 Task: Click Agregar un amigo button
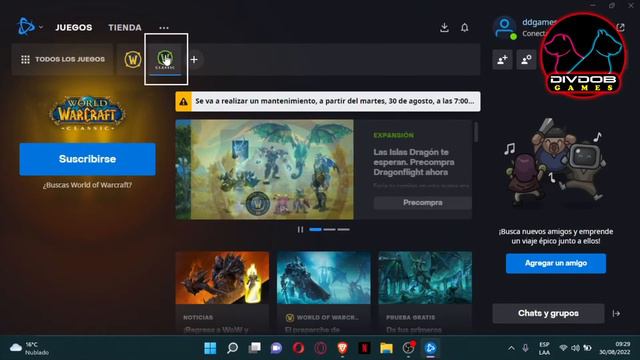[556, 263]
